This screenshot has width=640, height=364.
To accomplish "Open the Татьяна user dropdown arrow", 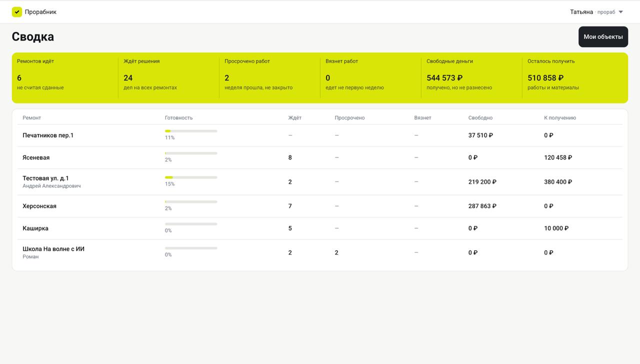I will pos(620,12).
